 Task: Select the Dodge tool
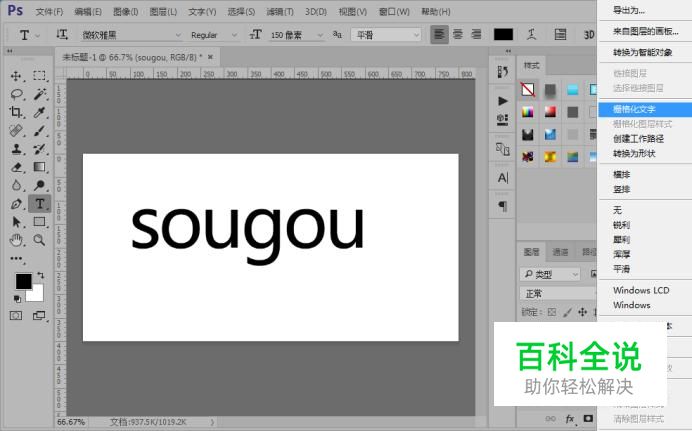pyautogui.click(x=40, y=185)
